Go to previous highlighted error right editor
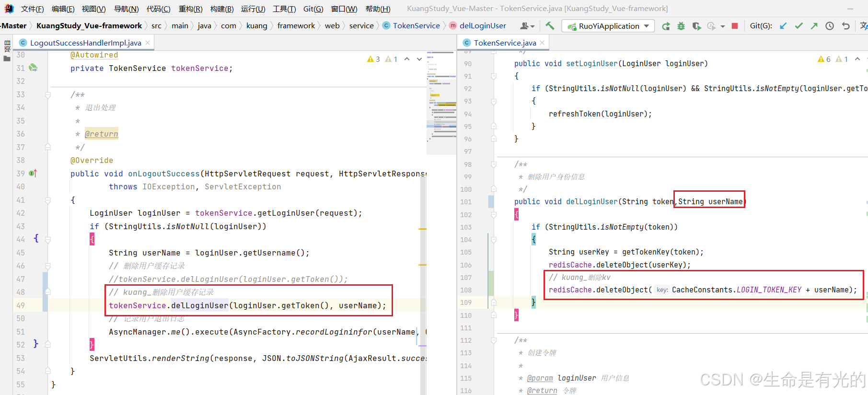868x395 pixels. pos(857,59)
